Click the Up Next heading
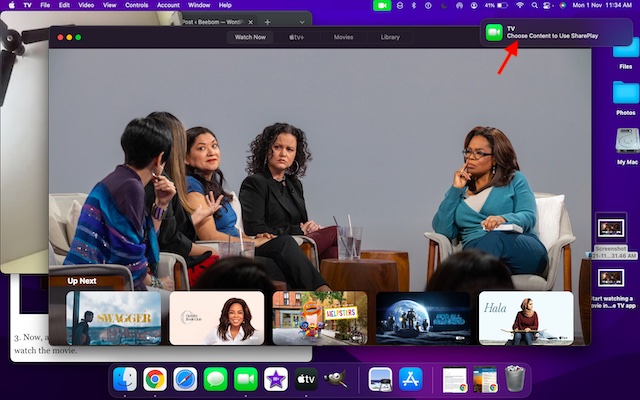 (82, 281)
